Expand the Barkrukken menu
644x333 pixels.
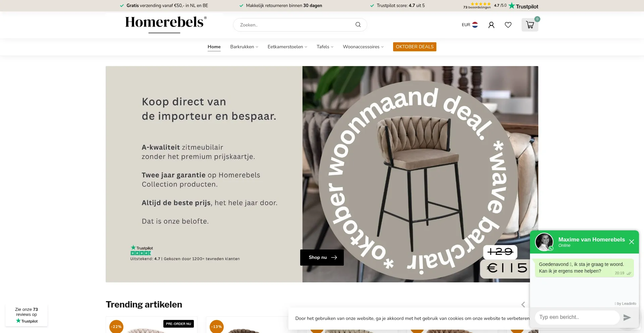[x=244, y=47]
